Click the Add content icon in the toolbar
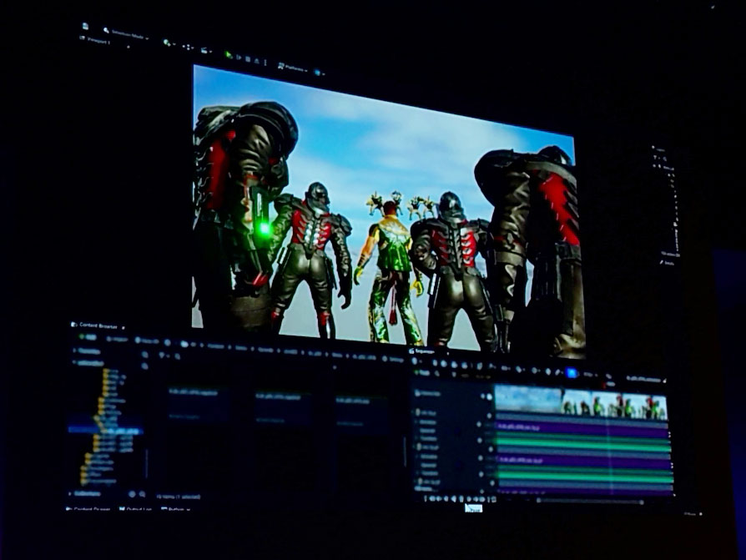Image resolution: width=746 pixels, height=560 pixels. 168,43
